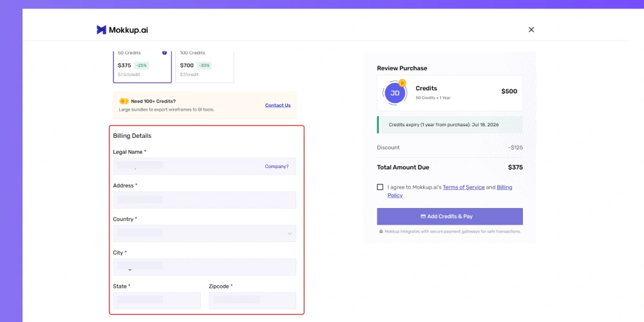Click the $500 credits price
The height and width of the screenshot is (322, 644).
509,91
